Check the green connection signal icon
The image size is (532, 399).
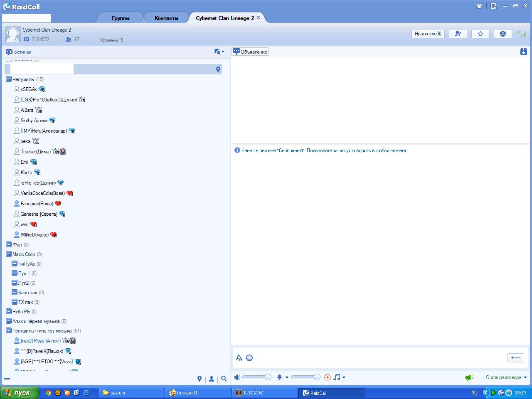point(521,34)
